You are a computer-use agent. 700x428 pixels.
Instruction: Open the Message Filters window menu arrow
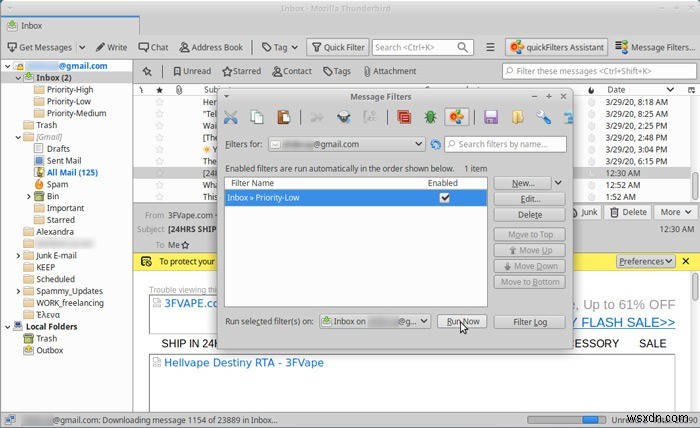(226, 96)
